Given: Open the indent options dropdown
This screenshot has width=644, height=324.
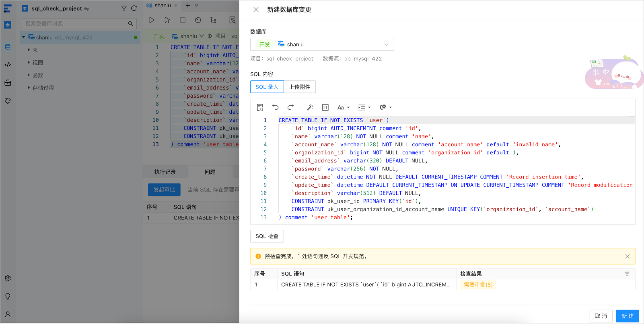Looking at the screenshot, I should click(x=364, y=107).
